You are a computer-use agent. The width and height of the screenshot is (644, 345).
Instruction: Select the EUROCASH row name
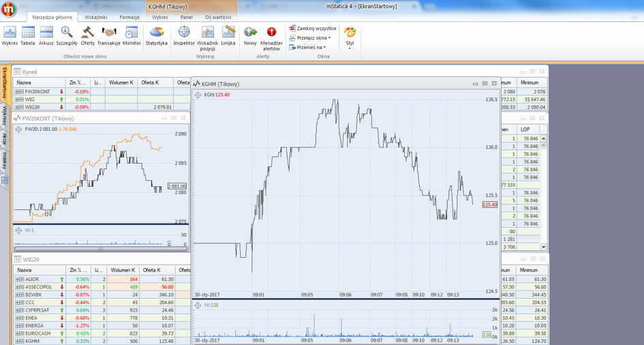click(37, 334)
